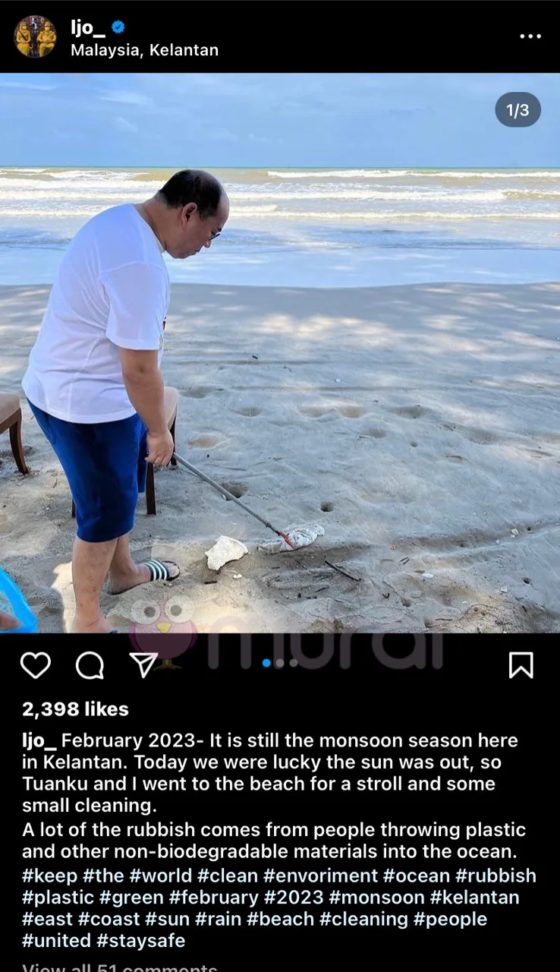Image resolution: width=560 pixels, height=972 pixels.
Task: Tap the 1/3 photo counter badge
Action: [x=518, y=110]
